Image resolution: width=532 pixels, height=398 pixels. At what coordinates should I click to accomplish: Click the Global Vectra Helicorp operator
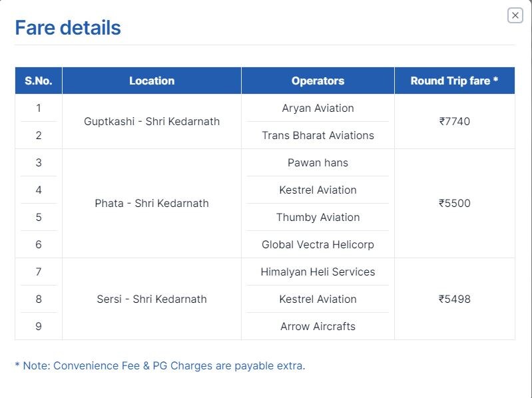coord(318,244)
